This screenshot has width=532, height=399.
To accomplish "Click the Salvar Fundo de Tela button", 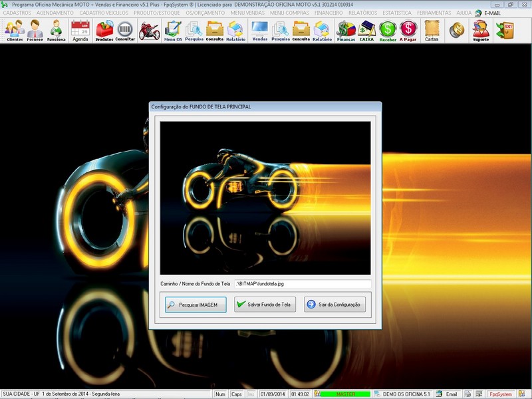I will click(x=265, y=305).
